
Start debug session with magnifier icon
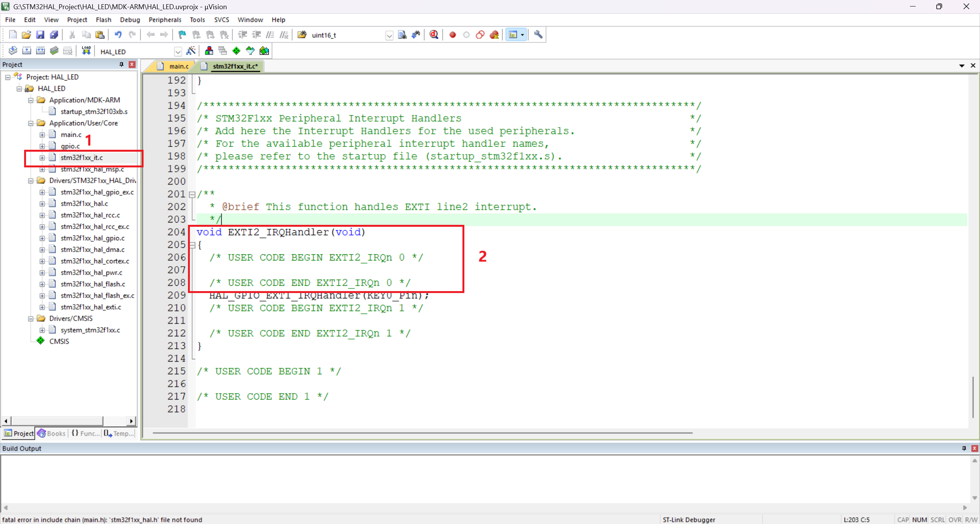(x=434, y=35)
